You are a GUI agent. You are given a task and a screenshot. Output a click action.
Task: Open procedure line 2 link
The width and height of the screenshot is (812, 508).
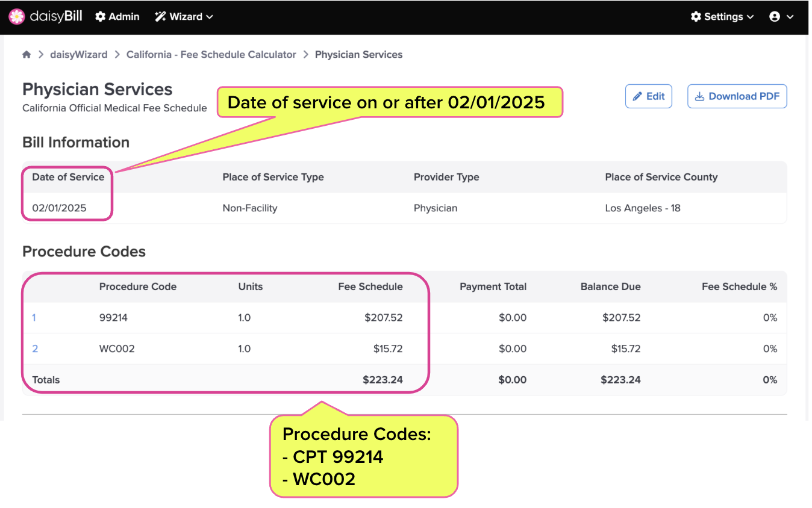coord(35,349)
